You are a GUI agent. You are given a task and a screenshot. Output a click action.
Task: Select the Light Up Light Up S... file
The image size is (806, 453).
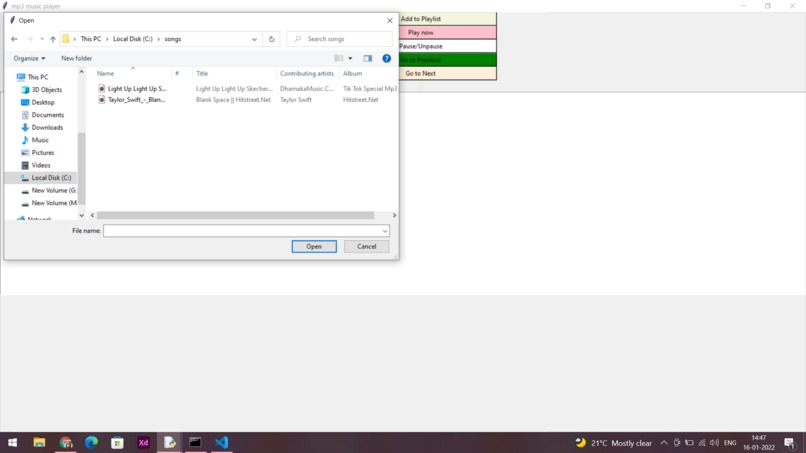click(137, 88)
